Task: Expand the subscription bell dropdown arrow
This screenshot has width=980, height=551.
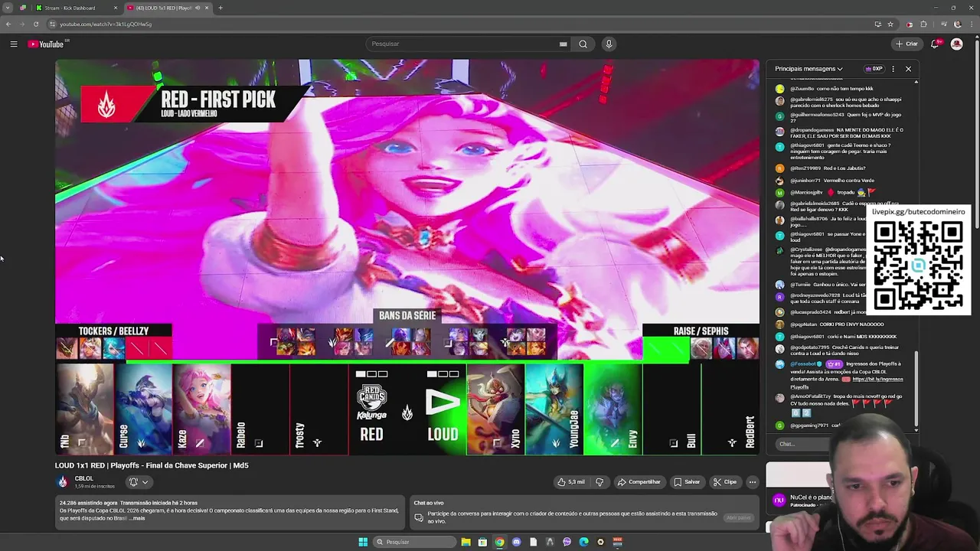Action: point(145,482)
